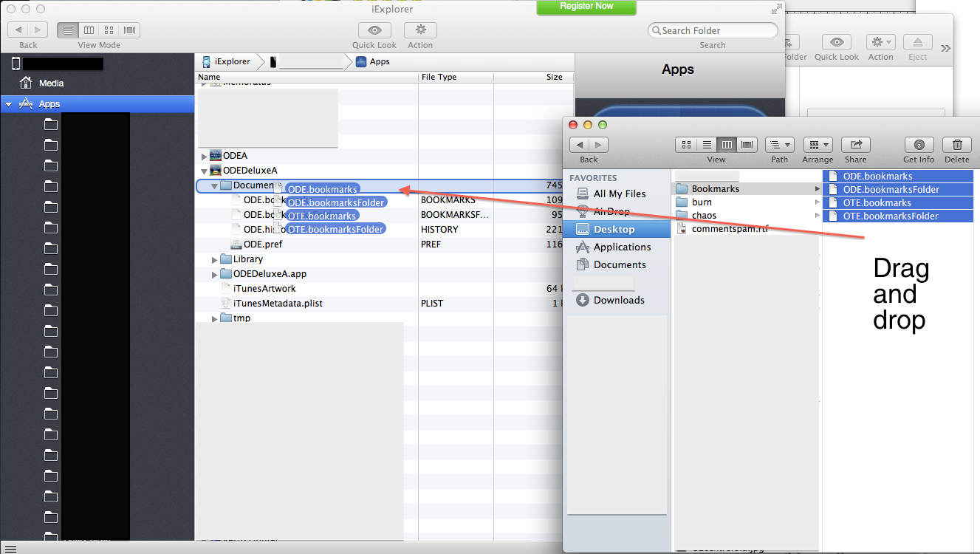980x554 pixels.
Task: Switch iExplorer to column view mode
Action: click(x=89, y=30)
